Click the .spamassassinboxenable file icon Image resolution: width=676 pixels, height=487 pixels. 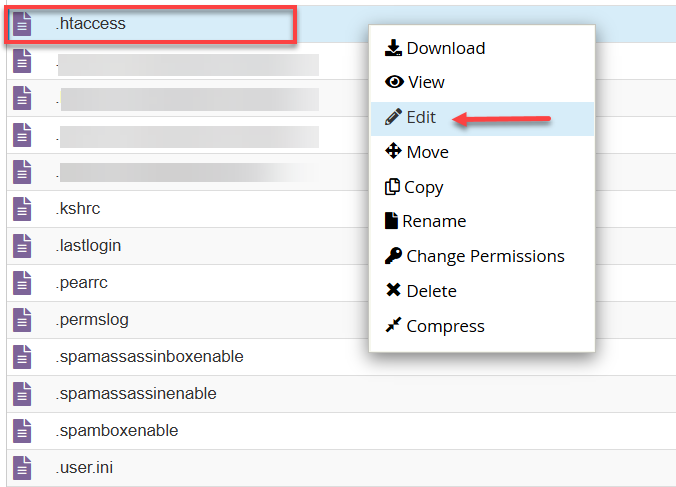(x=22, y=357)
